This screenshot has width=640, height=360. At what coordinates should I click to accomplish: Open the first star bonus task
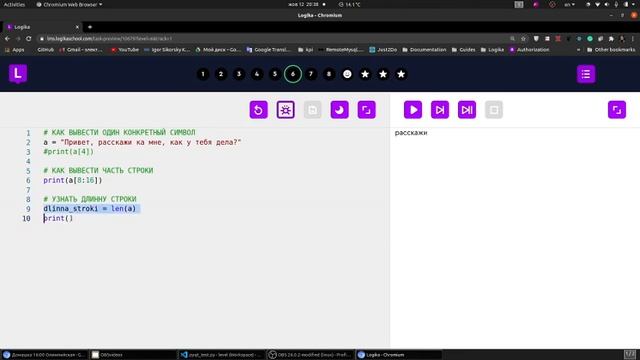click(x=365, y=74)
